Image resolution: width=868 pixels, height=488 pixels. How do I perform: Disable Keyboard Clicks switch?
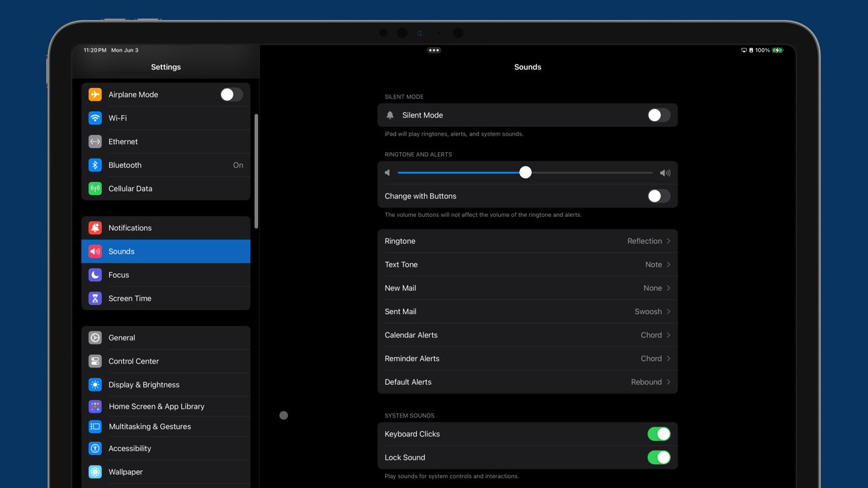659,434
